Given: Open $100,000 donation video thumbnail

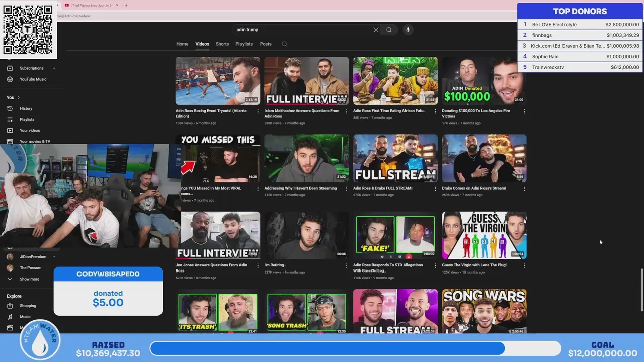Looking at the screenshot, I should pyautogui.click(x=484, y=80).
